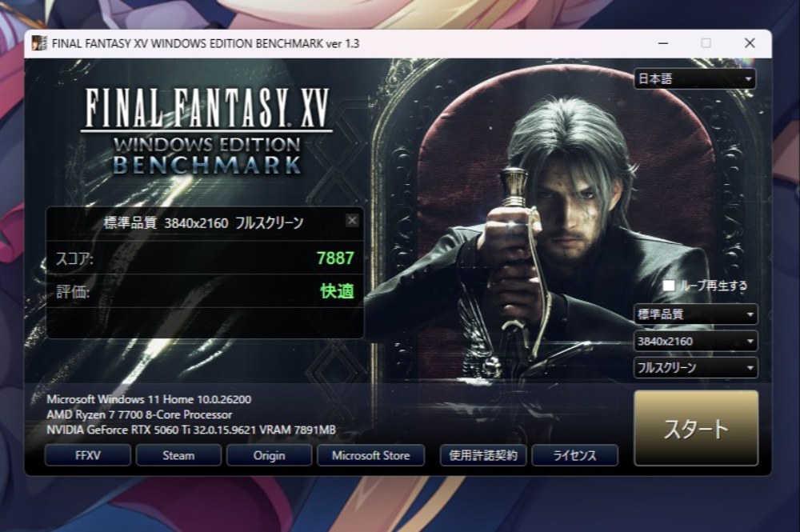The height and width of the screenshot is (532, 800).
Task: Close the score result panel
Action: [352, 220]
